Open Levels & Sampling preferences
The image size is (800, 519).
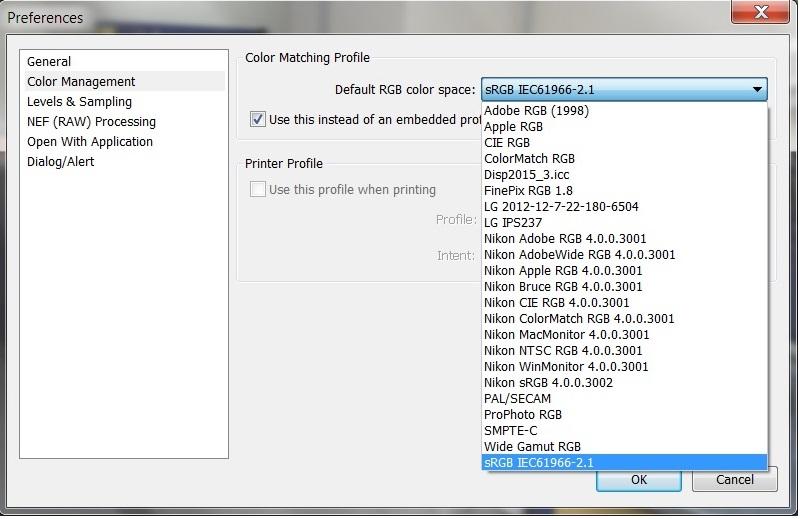pos(124,102)
